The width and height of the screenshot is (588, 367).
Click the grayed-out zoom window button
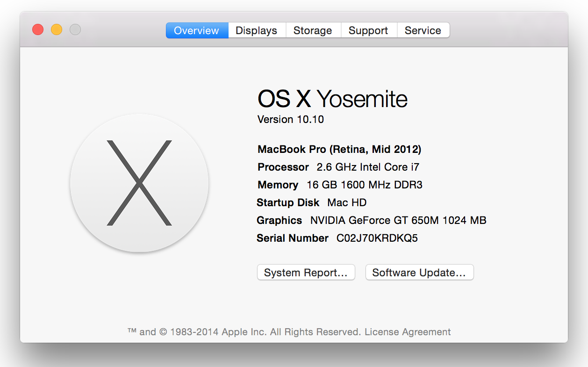pyautogui.click(x=75, y=29)
